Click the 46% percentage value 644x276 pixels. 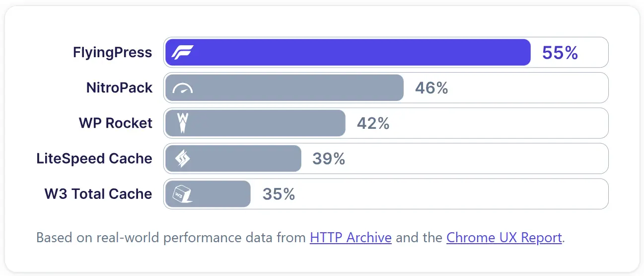(x=431, y=88)
